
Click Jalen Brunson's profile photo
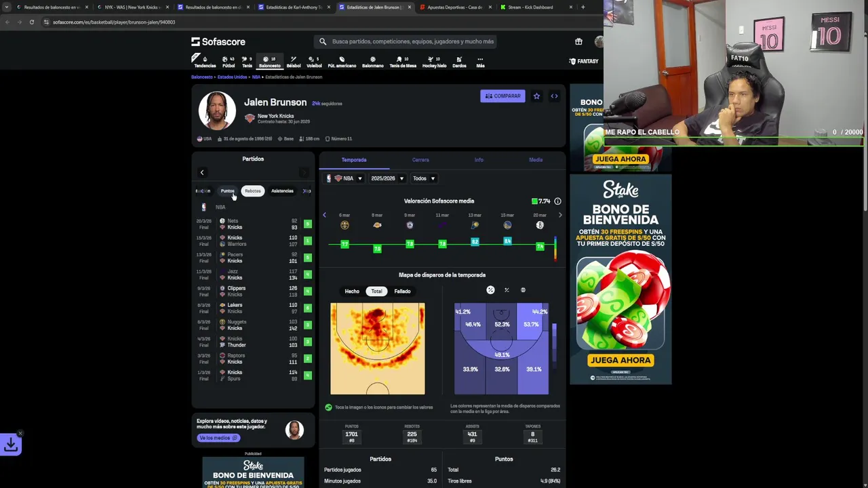(217, 110)
